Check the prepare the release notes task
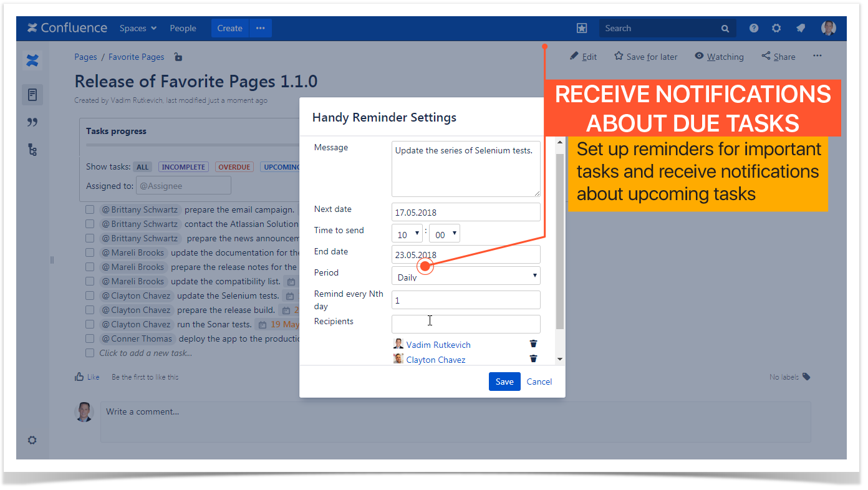The image size is (868, 490). click(90, 267)
